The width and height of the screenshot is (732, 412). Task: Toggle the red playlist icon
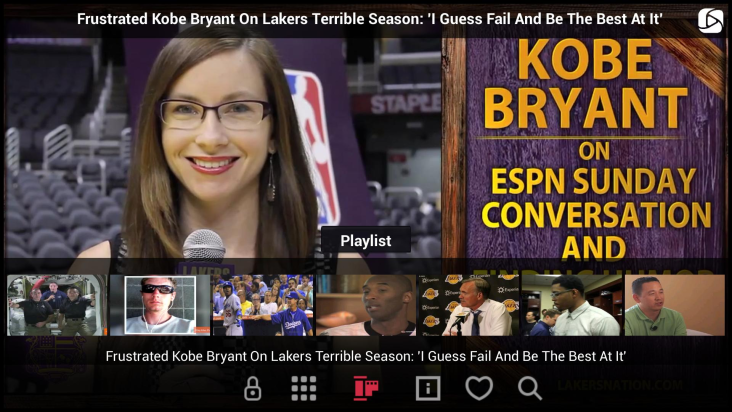366,388
